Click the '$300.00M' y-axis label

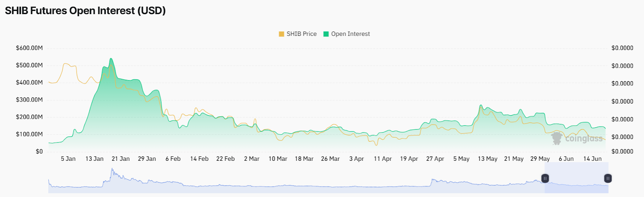(x=29, y=100)
